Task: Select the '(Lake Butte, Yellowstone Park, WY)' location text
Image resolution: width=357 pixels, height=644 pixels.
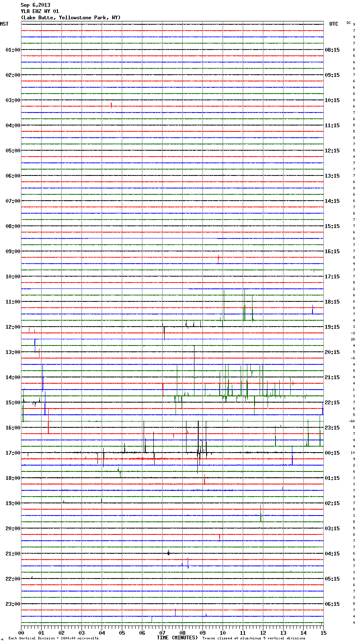Action: coord(71,18)
